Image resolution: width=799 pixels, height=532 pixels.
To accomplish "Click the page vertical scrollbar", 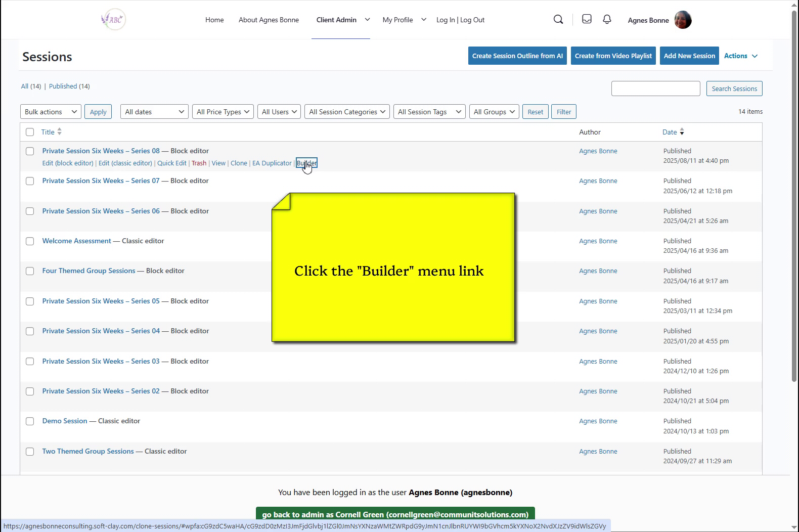I will (x=794, y=202).
